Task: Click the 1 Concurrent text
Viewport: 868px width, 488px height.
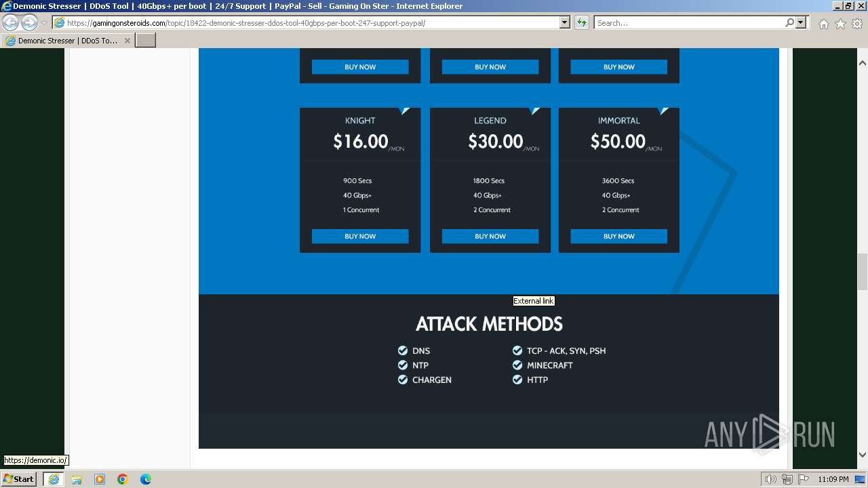Action: pos(361,210)
